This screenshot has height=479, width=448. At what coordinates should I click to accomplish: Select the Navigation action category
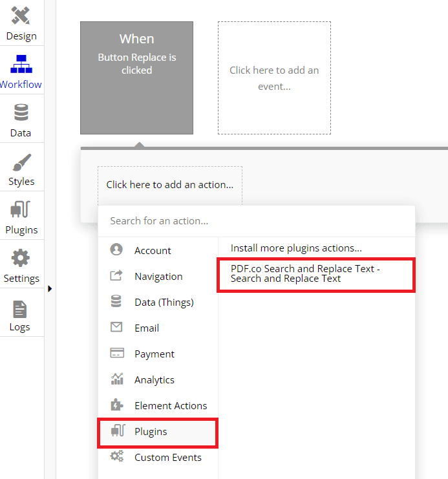coord(158,276)
